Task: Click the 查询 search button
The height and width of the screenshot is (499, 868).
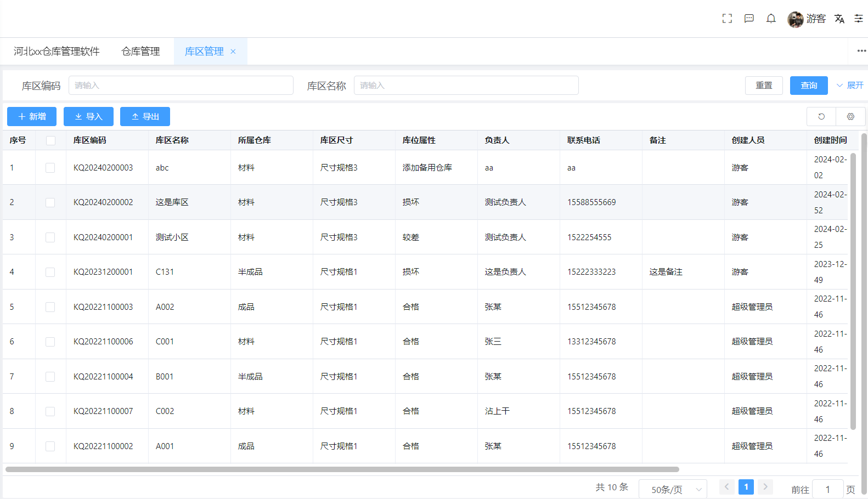Action: pyautogui.click(x=809, y=86)
